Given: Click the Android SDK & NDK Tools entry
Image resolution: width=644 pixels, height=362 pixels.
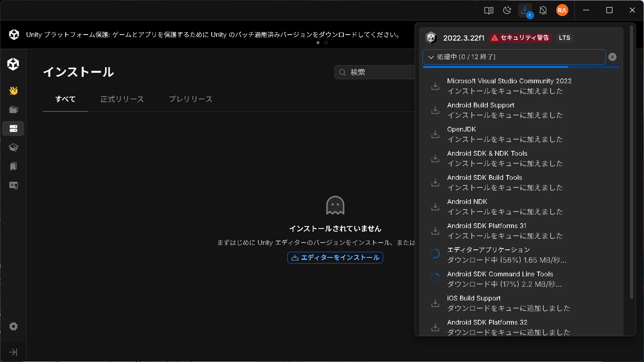Looking at the screenshot, I should tap(521, 158).
